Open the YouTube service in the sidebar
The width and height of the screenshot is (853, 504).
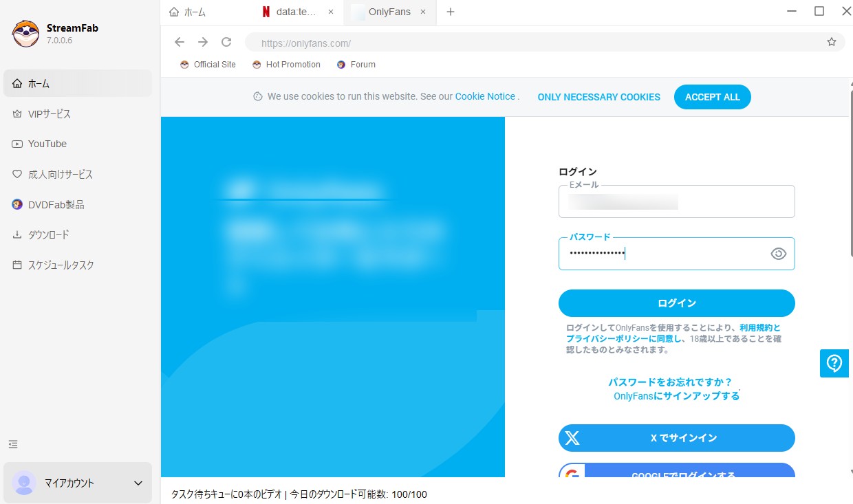coord(47,144)
